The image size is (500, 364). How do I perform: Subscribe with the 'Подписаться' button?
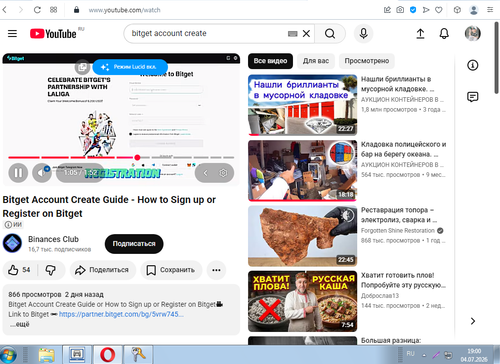[x=134, y=244]
